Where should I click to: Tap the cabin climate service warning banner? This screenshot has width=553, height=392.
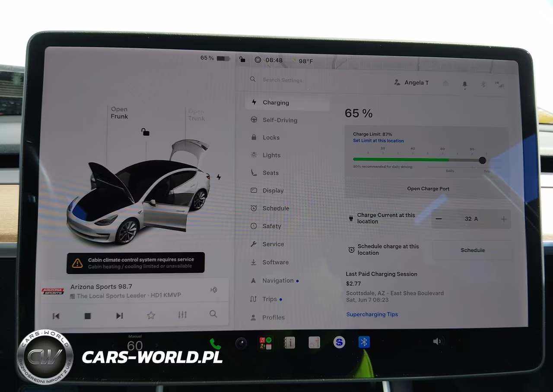coord(136,263)
